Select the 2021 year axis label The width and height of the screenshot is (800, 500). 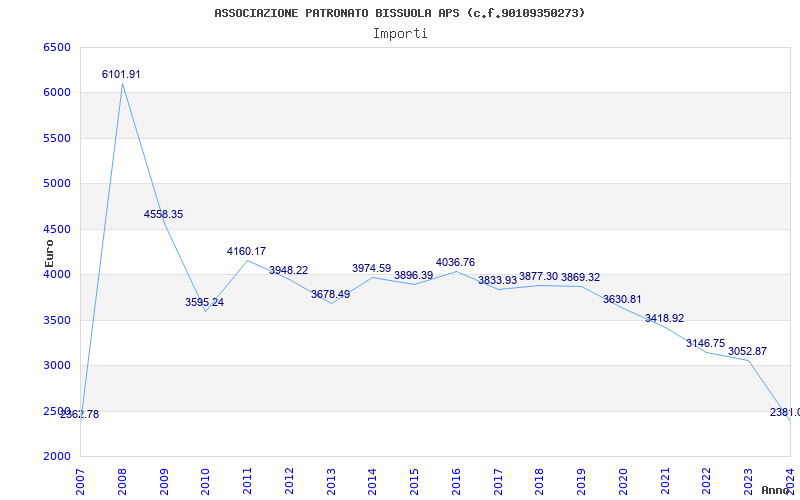[665, 482]
